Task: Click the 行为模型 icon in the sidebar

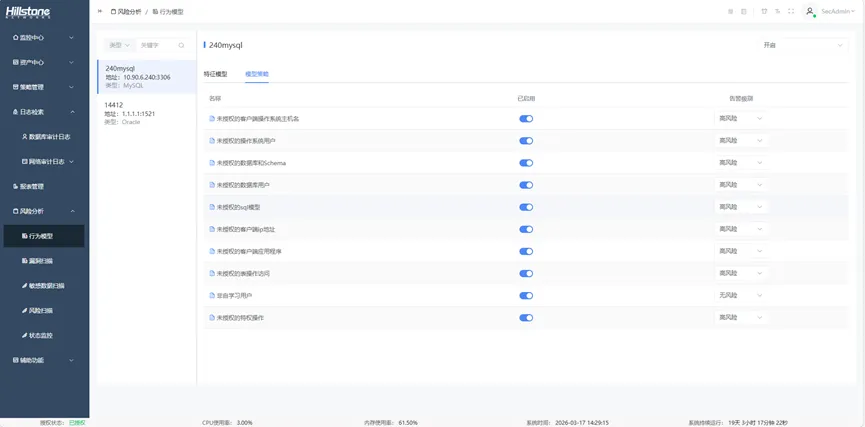Action: tap(24, 236)
